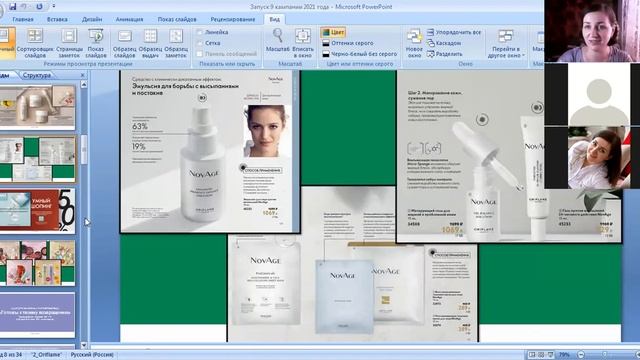Open the quick access toolbar customize dropdown
This screenshot has width=640, height=360.
[x=53, y=7]
